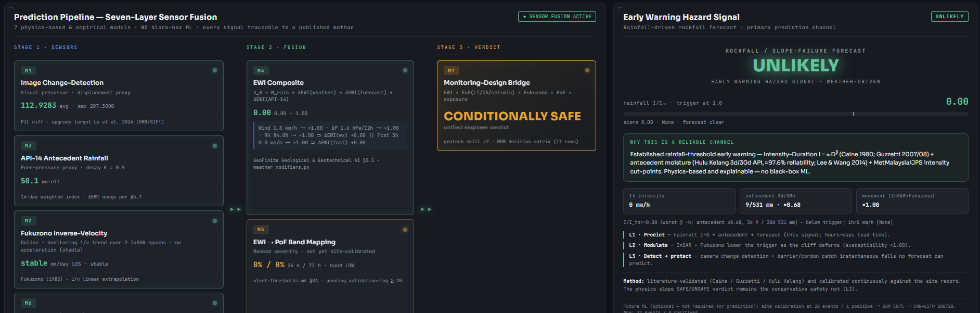The width and height of the screenshot is (980, 313).
Task: Click the green 'stable' velocity value
Action: pos(34,264)
